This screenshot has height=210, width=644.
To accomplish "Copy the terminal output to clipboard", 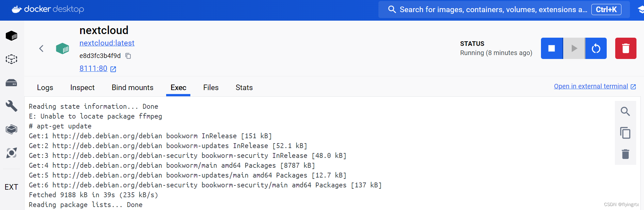I will [x=625, y=133].
